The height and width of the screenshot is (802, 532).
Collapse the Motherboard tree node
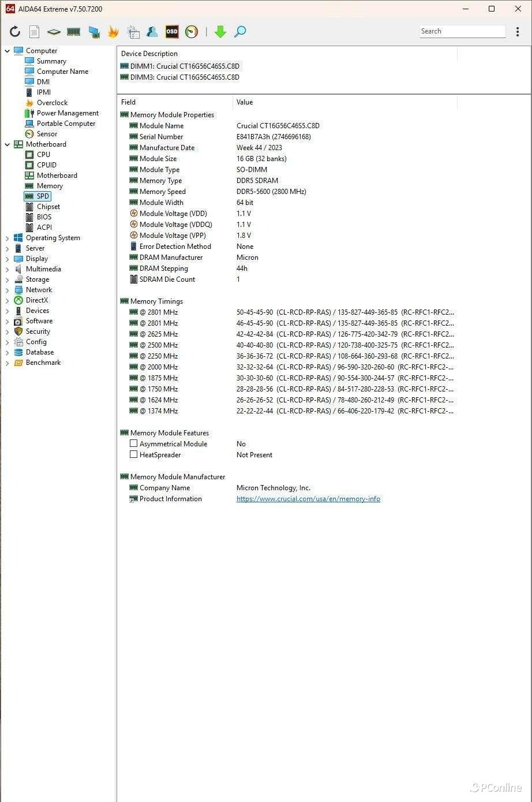pyautogui.click(x=8, y=144)
